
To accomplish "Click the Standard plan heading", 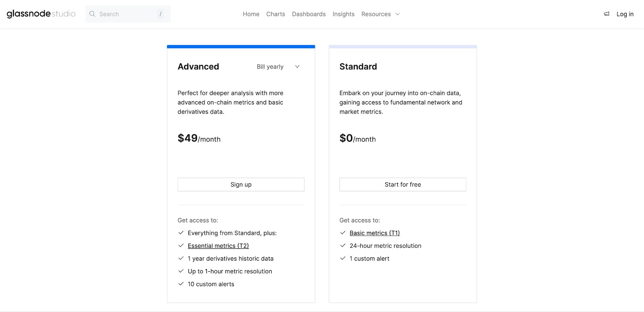I will [358, 67].
